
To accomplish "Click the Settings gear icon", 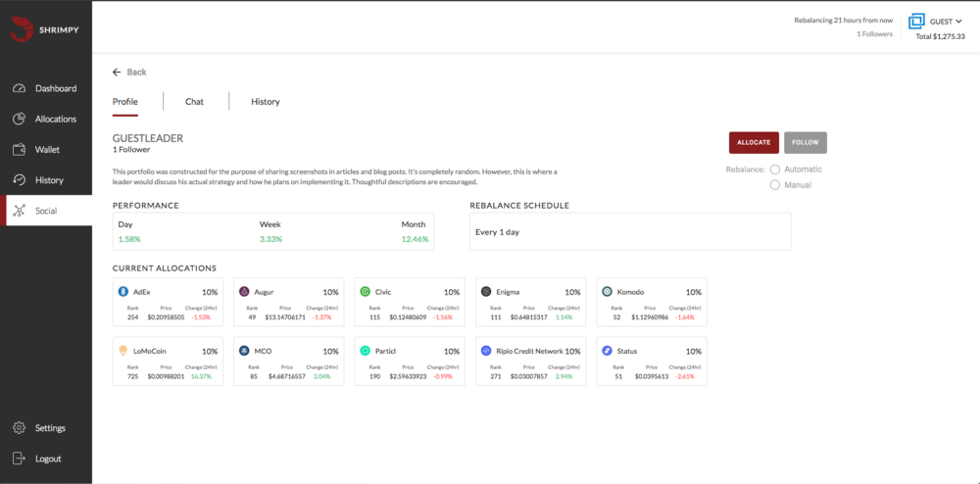I will pyautogui.click(x=20, y=428).
